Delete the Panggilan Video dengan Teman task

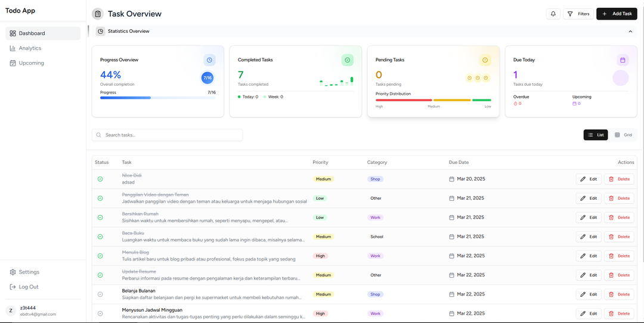coord(619,198)
